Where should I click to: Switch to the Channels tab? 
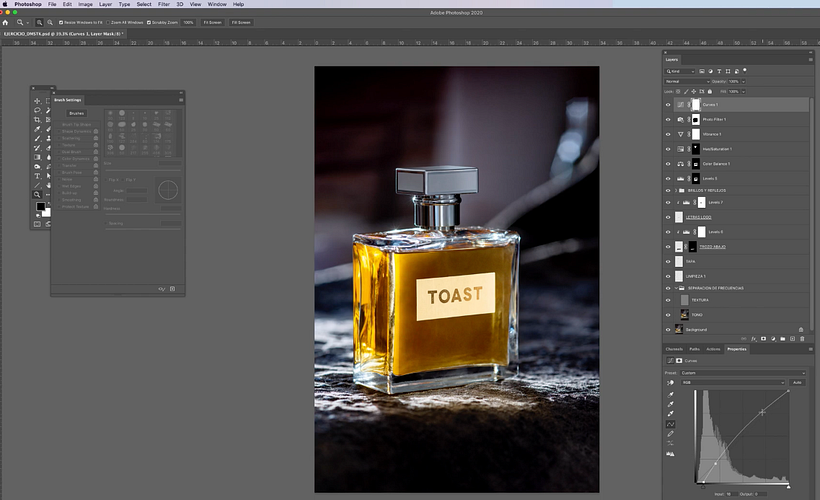676,349
